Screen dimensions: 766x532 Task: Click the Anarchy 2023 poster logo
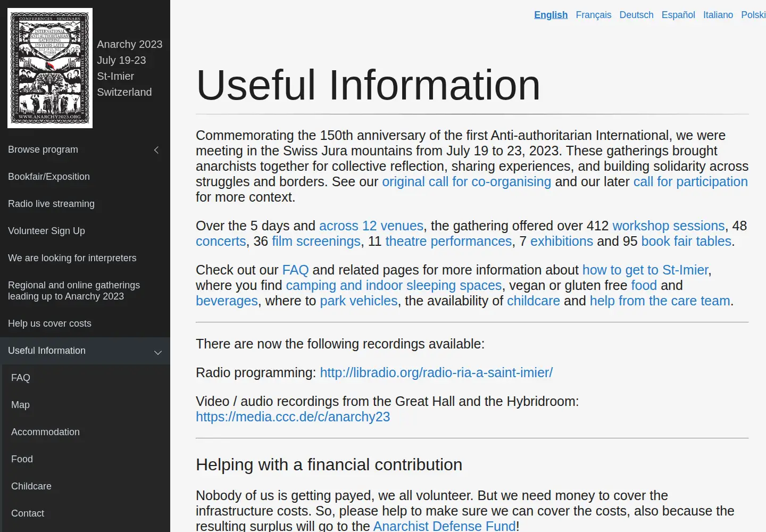point(50,68)
